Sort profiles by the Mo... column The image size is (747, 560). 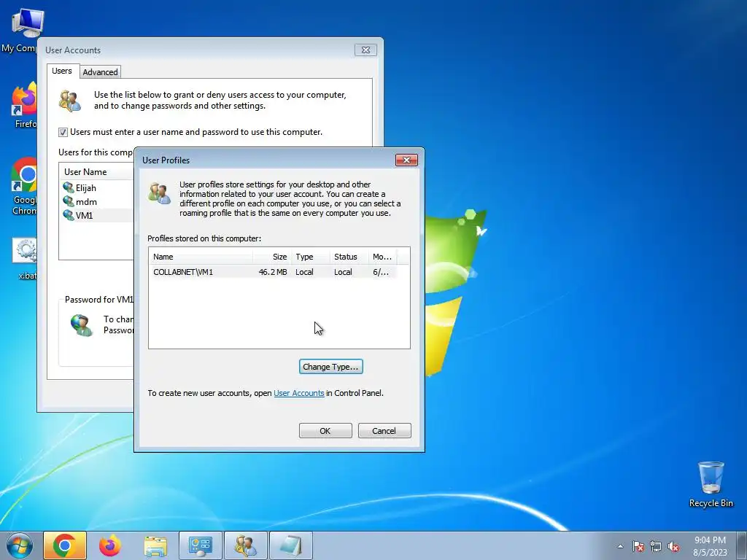tap(382, 257)
